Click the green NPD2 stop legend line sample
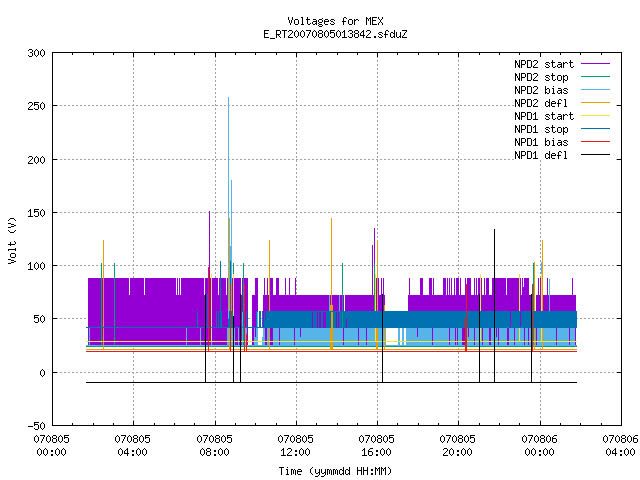 [596, 77]
